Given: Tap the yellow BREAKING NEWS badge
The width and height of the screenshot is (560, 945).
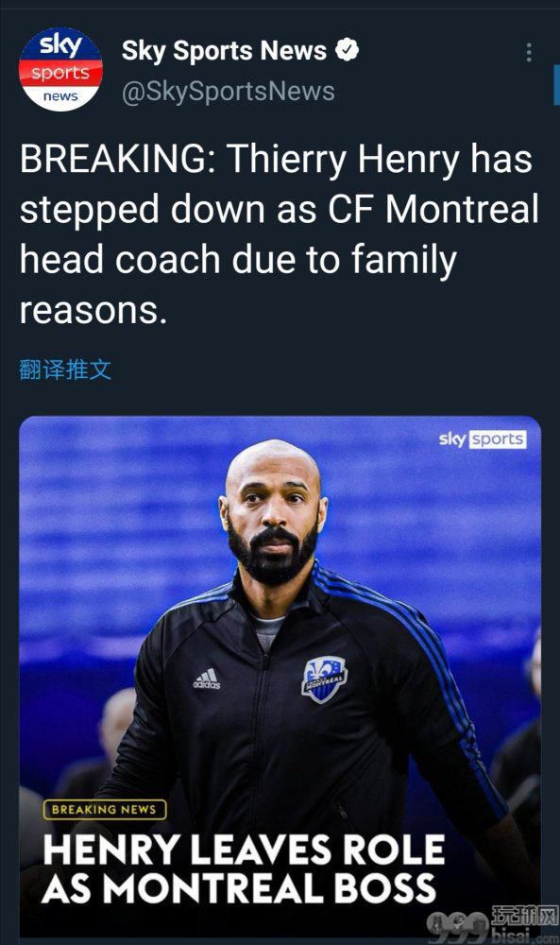Looking at the screenshot, I should pos(104,810).
